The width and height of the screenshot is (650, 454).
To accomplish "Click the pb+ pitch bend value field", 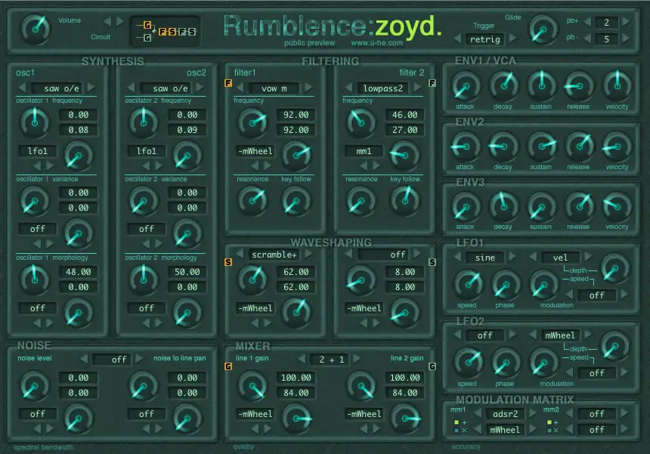I will click(607, 22).
